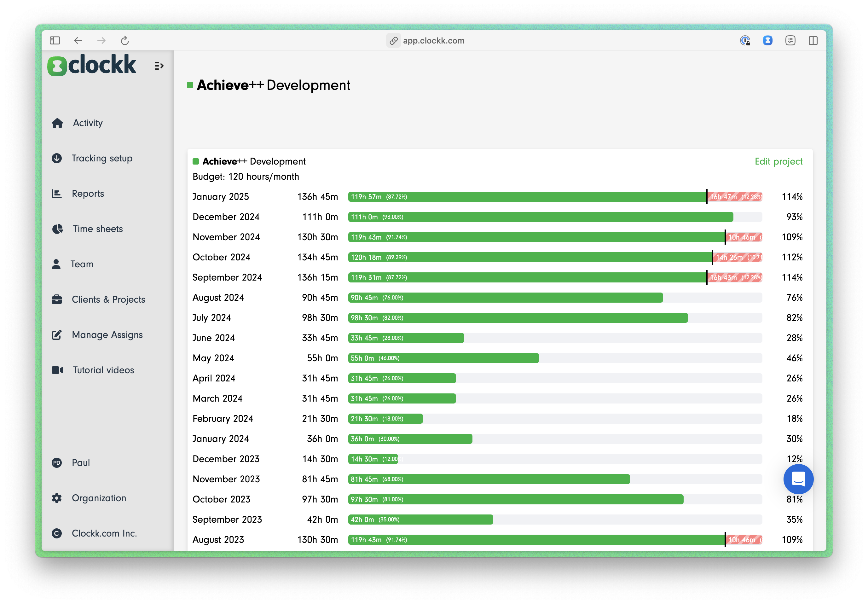Screen dimensions: 868x604
Task: Open Tracking setup download icon
Action: [x=57, y=158]
